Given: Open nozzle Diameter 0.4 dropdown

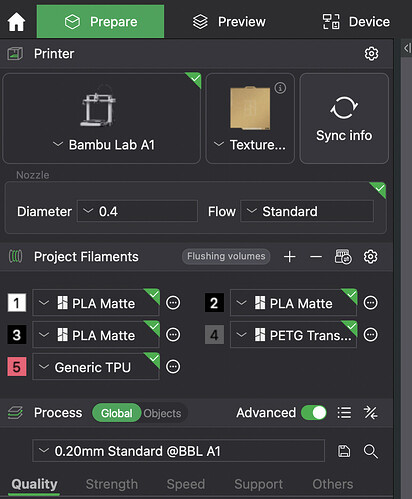Looking at the screenshot, I should click(x=137, y=211).
